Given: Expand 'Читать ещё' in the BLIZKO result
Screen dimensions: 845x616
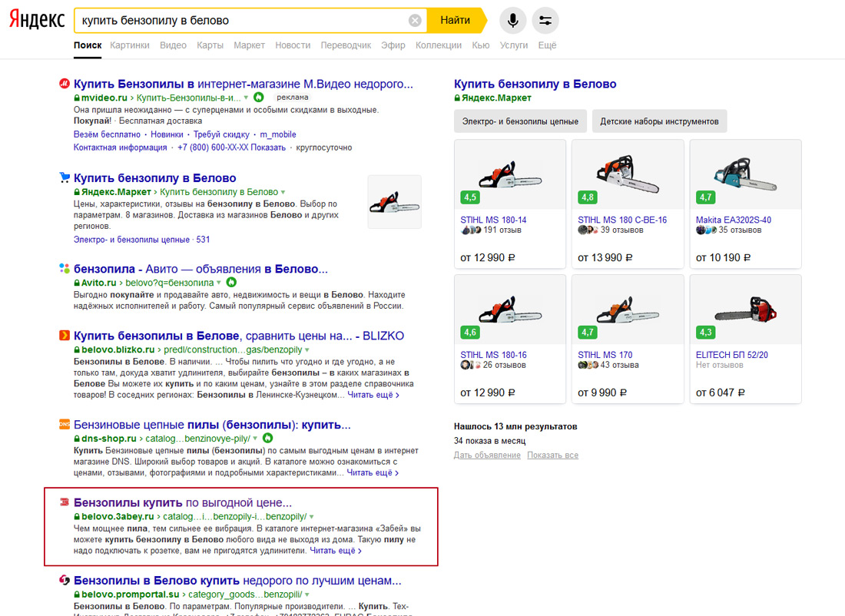Looking at the screenshot, I should click(373, 395).
